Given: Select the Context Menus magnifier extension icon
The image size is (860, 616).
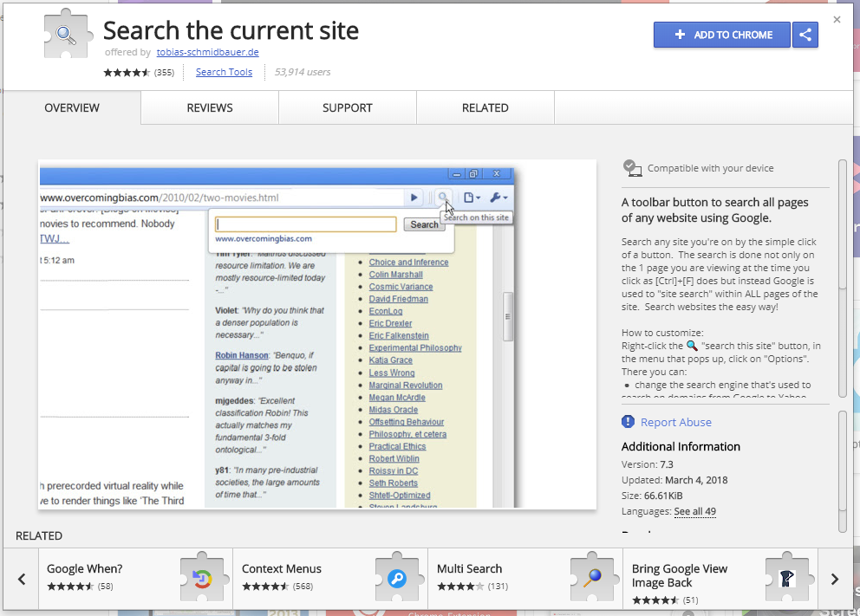Looking at the screenshot, I should coord(398,579).
